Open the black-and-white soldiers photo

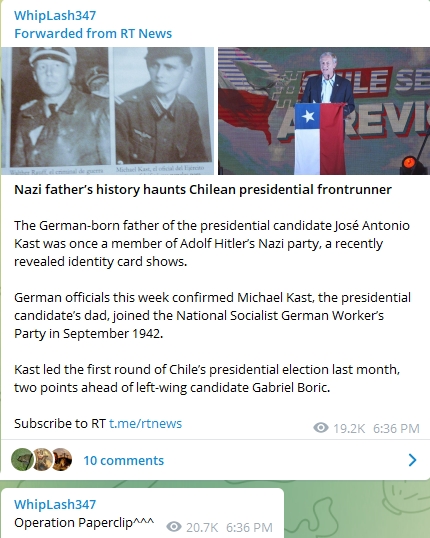[x=107, y=111]
